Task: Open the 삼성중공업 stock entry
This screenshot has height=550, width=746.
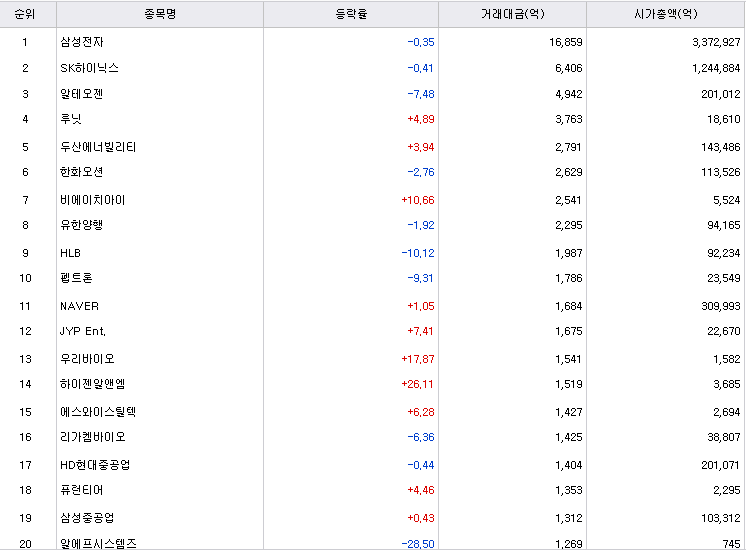Action: 88,518
